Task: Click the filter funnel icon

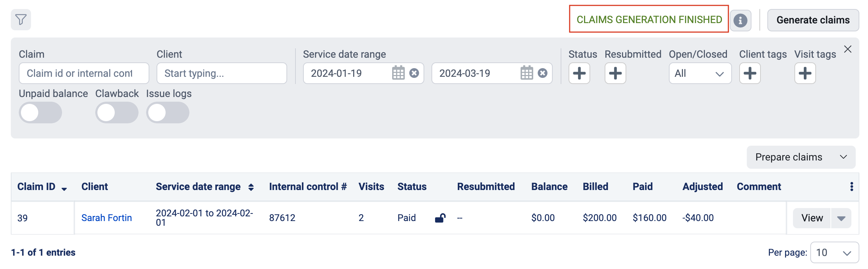Action: pyautogui.click(x=21, y=19)
